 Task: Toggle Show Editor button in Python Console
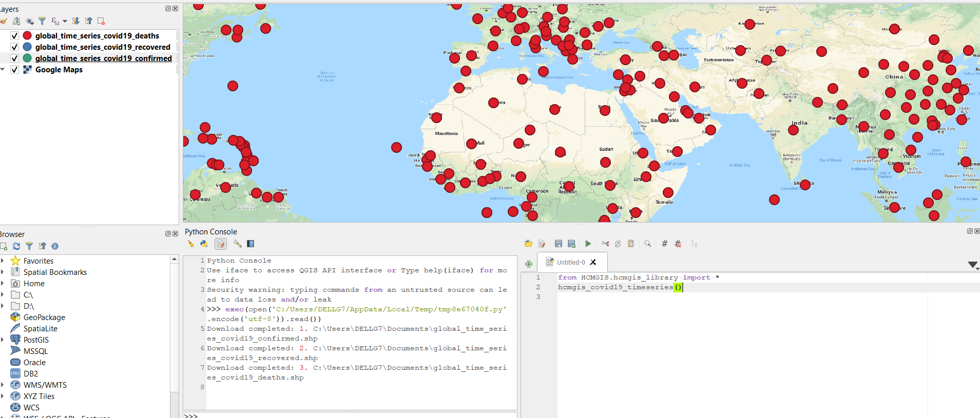(x=221, y=244)
